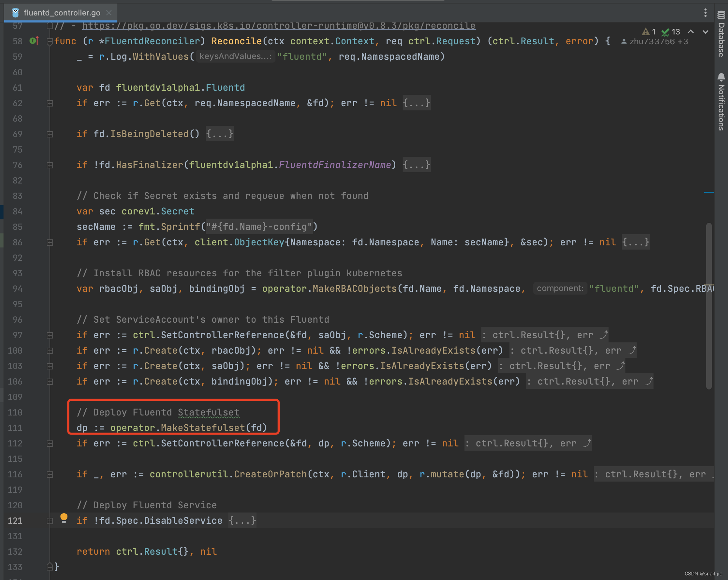Select the fluentd_controller.go tab
Viewport: 728px width, 580px height.
(x=62, y=13)
